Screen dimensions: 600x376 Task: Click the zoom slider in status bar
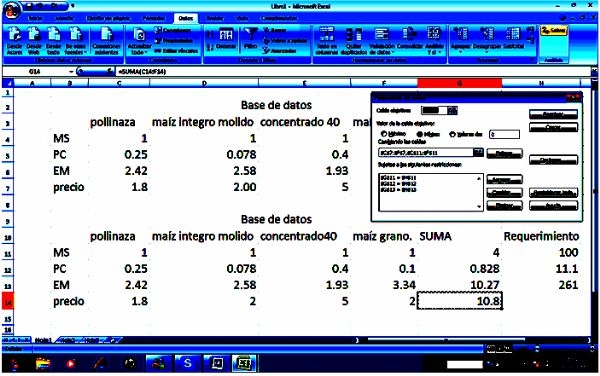point(537,348)
